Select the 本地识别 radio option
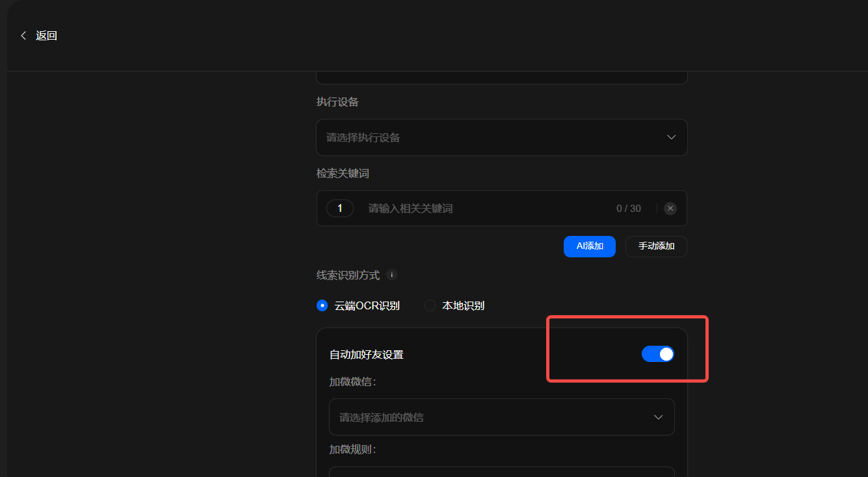Screen dimensions: 868x477 (430, 305)
